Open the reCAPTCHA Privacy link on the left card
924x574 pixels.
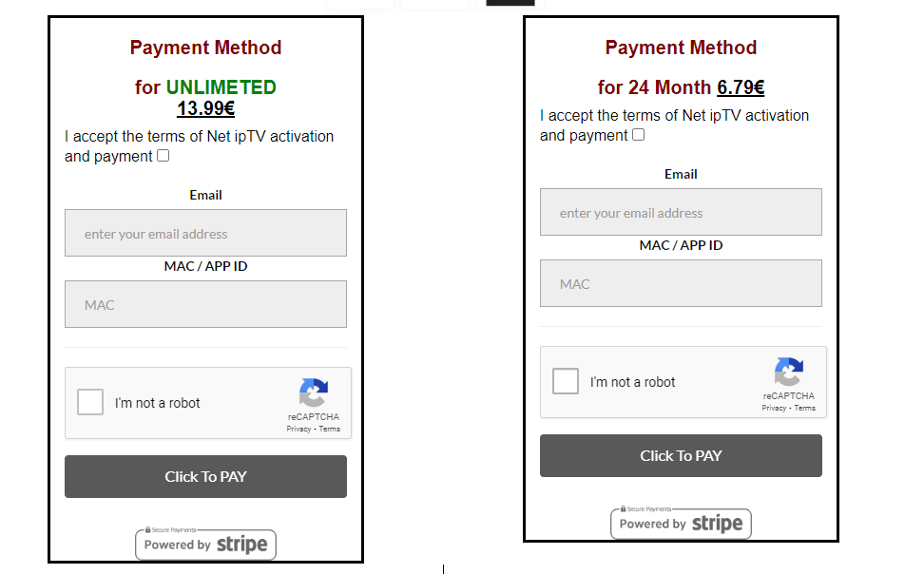(x=298, y=428)
